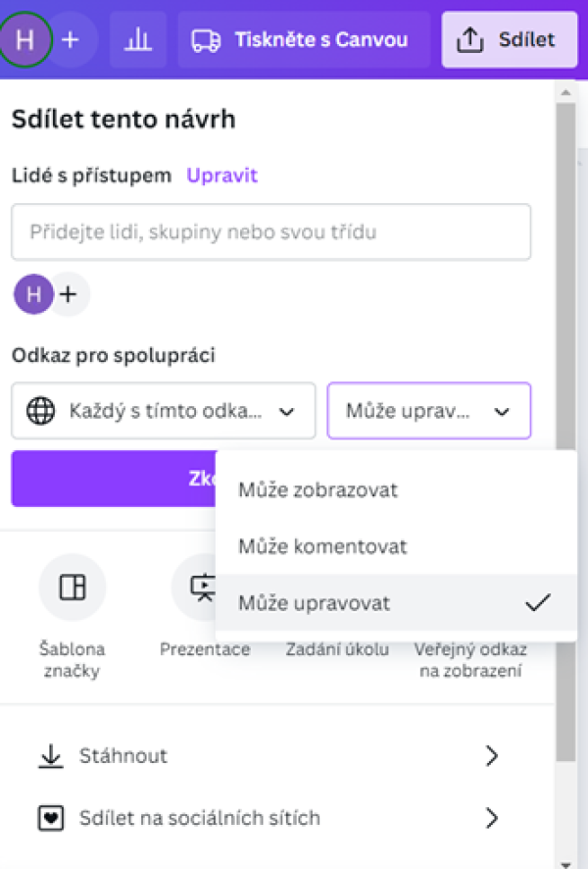Screen dimensions: 588x869
Task: Click the Stáhnout download icon
Action: pyautogui.click(x=47, y=756)
